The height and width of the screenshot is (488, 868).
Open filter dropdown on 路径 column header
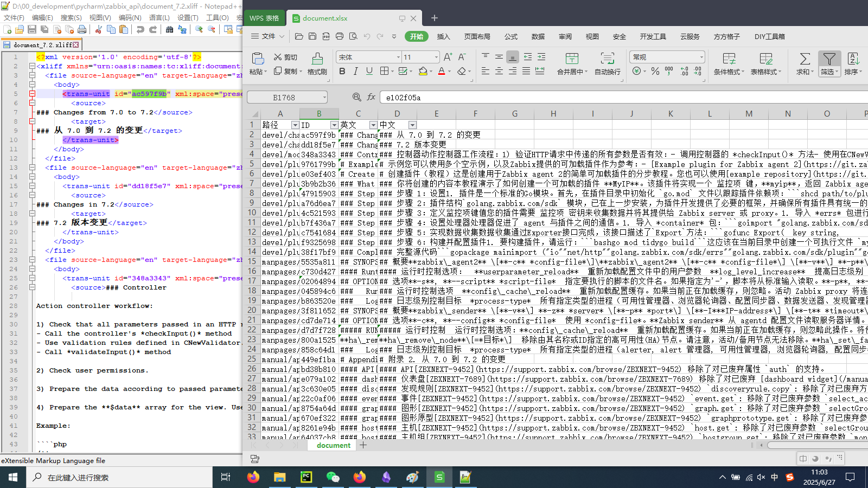295,125
